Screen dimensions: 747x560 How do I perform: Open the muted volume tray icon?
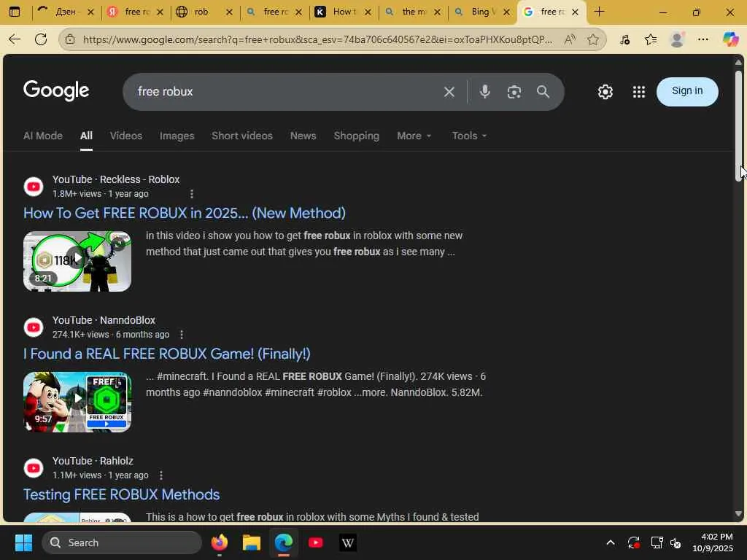coord(676,542)
